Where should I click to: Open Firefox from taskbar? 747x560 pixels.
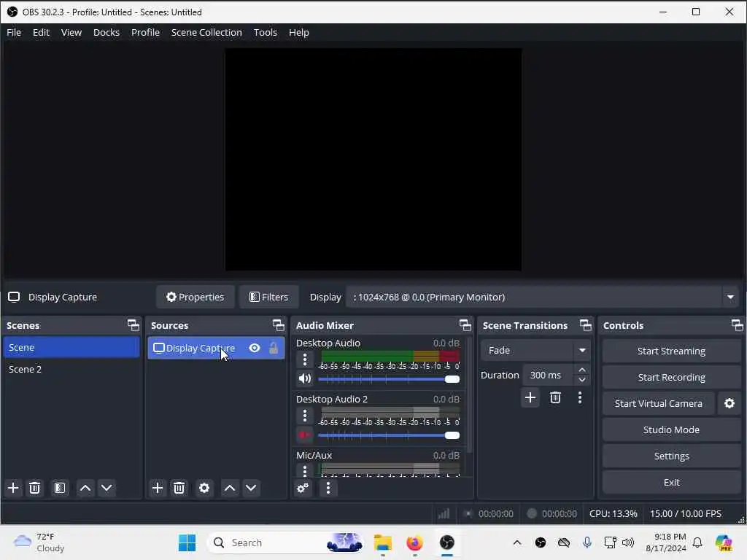coord(414,542)
